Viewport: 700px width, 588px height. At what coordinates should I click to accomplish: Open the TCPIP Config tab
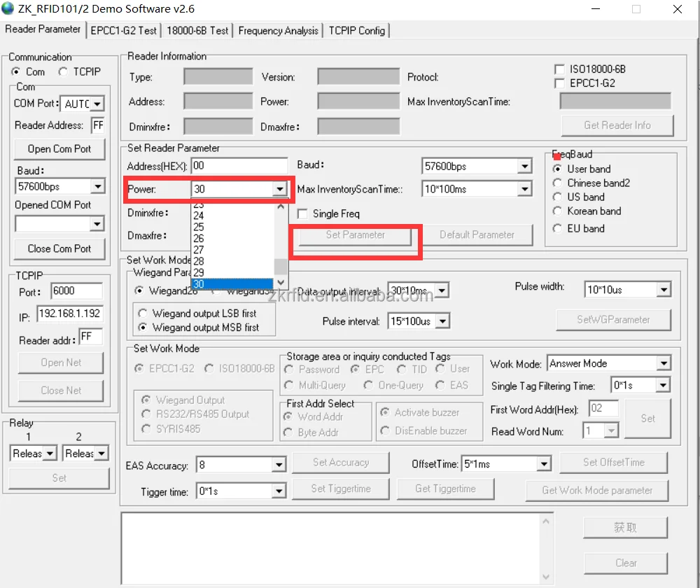tap(357, 30)
